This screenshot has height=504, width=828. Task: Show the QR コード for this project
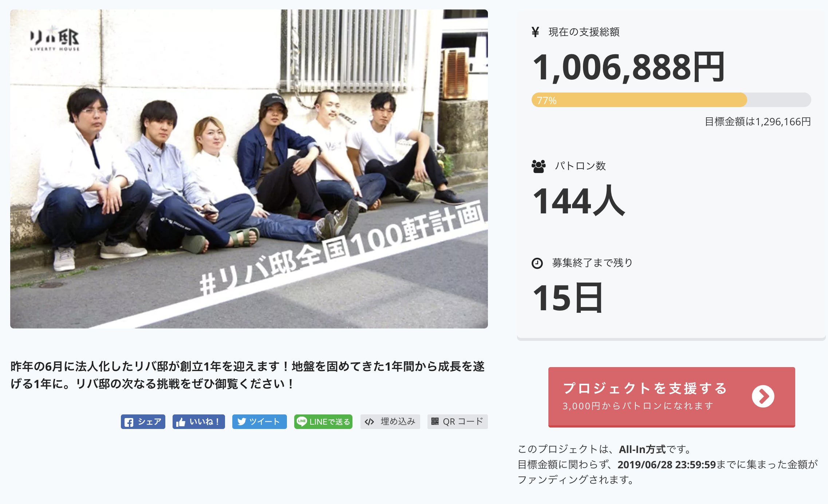457,422
